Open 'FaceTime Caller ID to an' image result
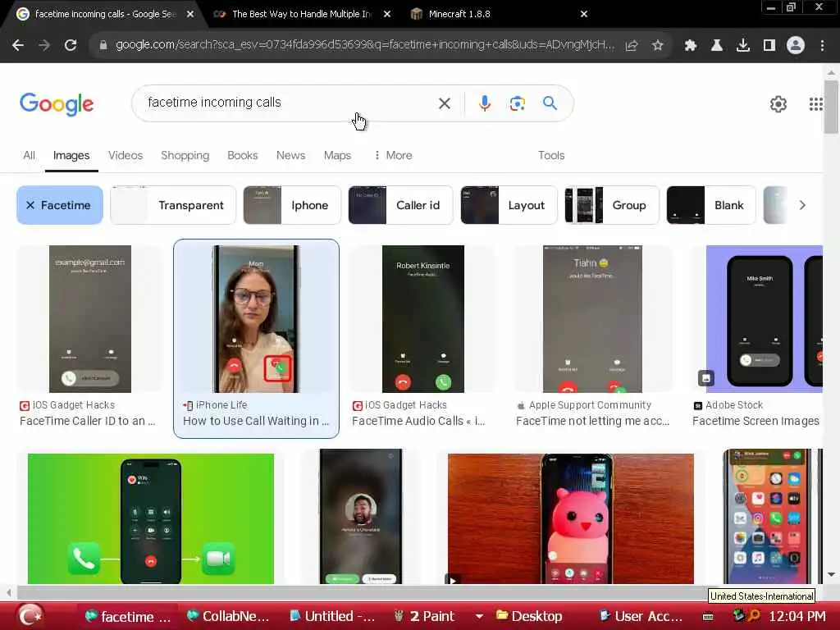This screenshot has width=840, height=630. (90, 319)
